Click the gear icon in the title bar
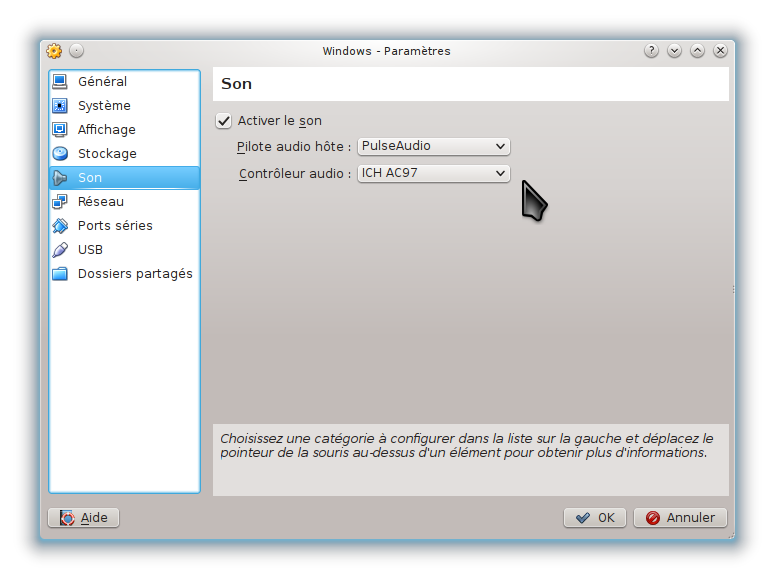Viewport: 775px width, 579px height. (54, 51)
